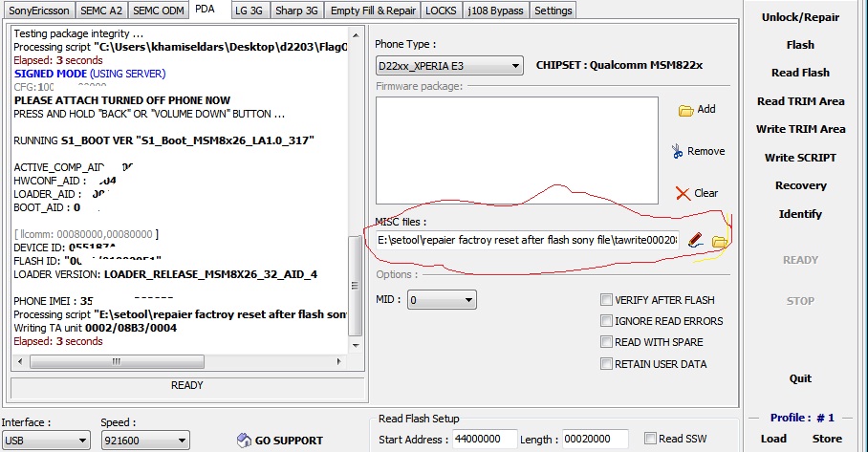Screen dimensions: 868x452
Task: Click the Write SCRIPT button
Action: pyautogui.click(x=800, y=158)
